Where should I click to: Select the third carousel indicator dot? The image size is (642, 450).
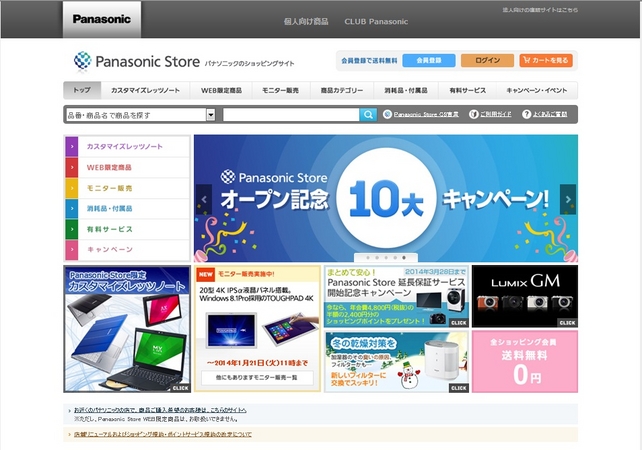386,258
